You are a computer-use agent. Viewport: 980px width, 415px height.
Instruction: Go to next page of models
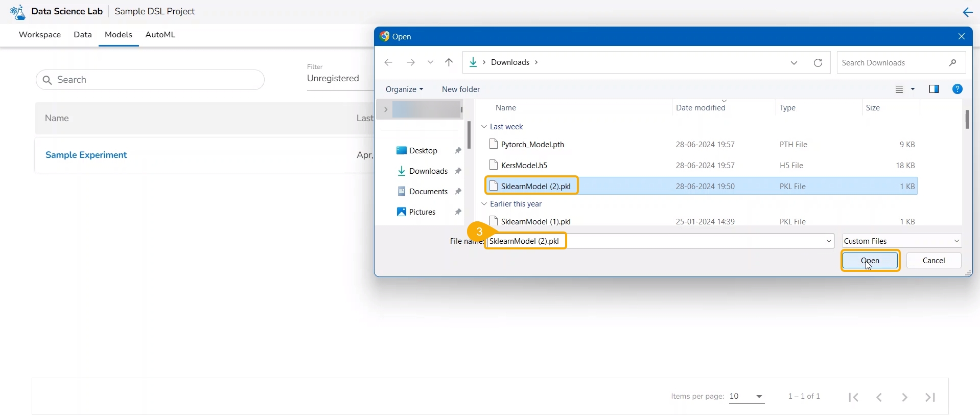[x=904, y=397]
